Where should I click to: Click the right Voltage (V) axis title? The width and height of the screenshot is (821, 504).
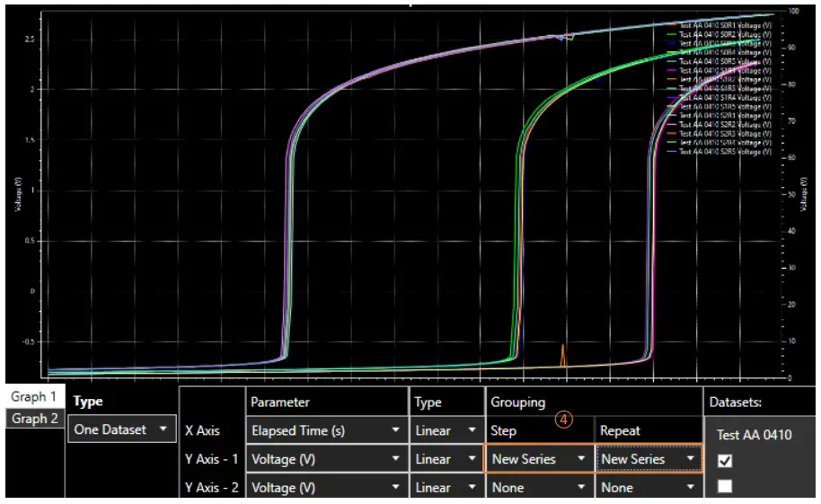(x=803, y=194)
